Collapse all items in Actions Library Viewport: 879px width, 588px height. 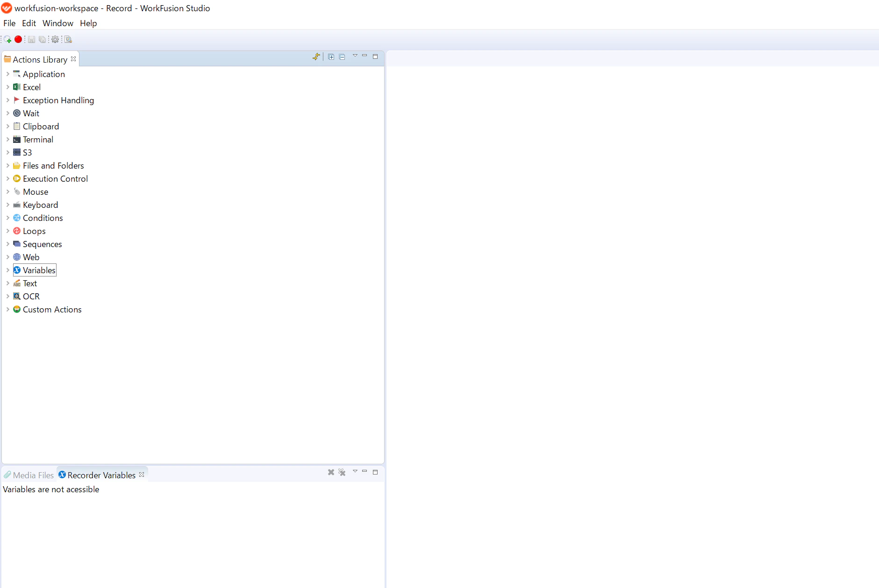coord(342,57)
